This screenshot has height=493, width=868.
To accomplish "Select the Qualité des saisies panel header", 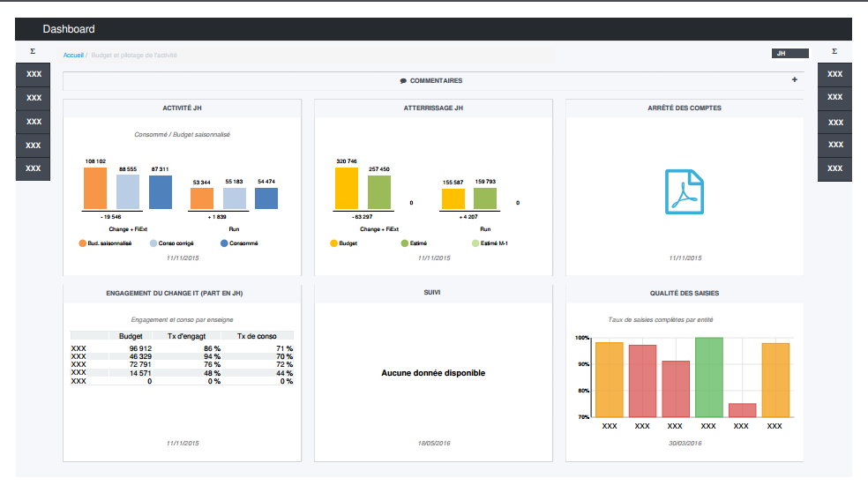I will click(x=685, y=294).
